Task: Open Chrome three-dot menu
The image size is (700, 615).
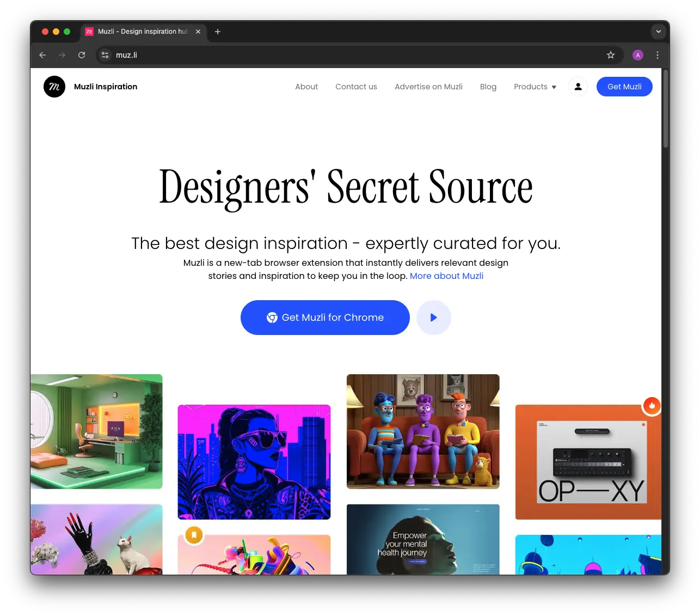Action: 658,55
